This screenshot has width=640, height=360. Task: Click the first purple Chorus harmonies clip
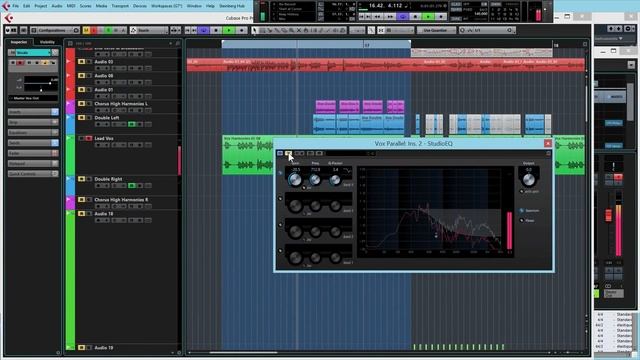coord(326,107)
